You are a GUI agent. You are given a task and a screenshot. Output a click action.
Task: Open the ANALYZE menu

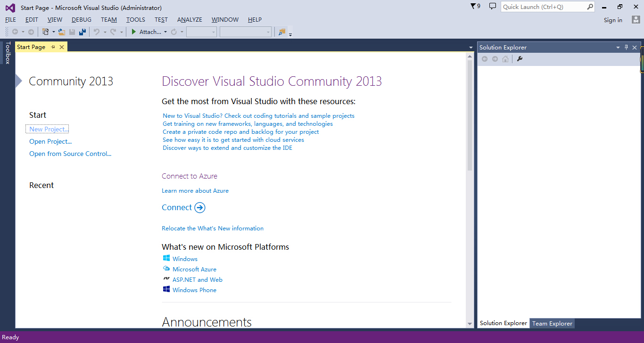pos(190,20)
